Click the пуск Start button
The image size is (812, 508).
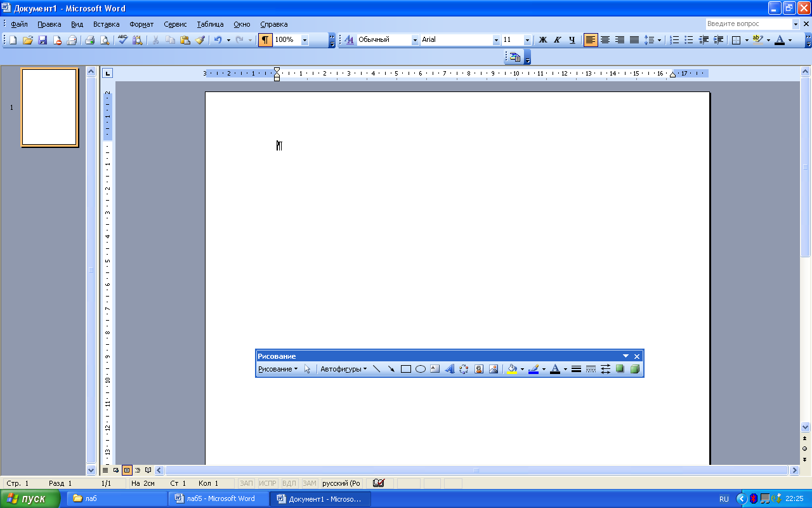30,498
